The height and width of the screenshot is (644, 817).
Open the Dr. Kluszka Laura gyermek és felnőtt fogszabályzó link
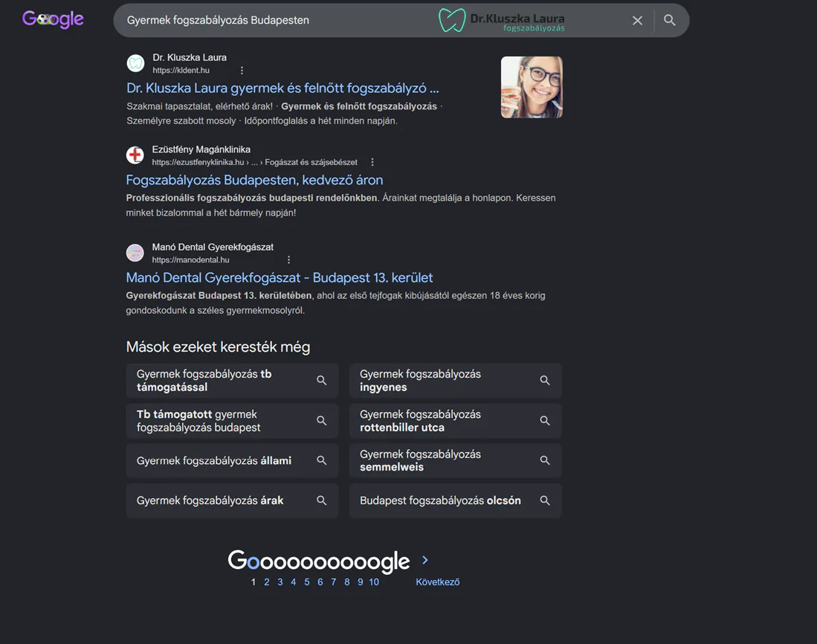[x=282, y=88]
